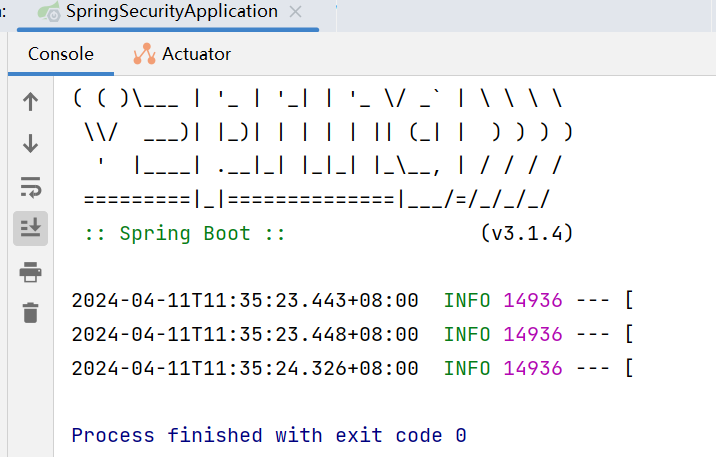
Task: Toggle soft-wrap for console output
Action: click(x=31, y=187)
